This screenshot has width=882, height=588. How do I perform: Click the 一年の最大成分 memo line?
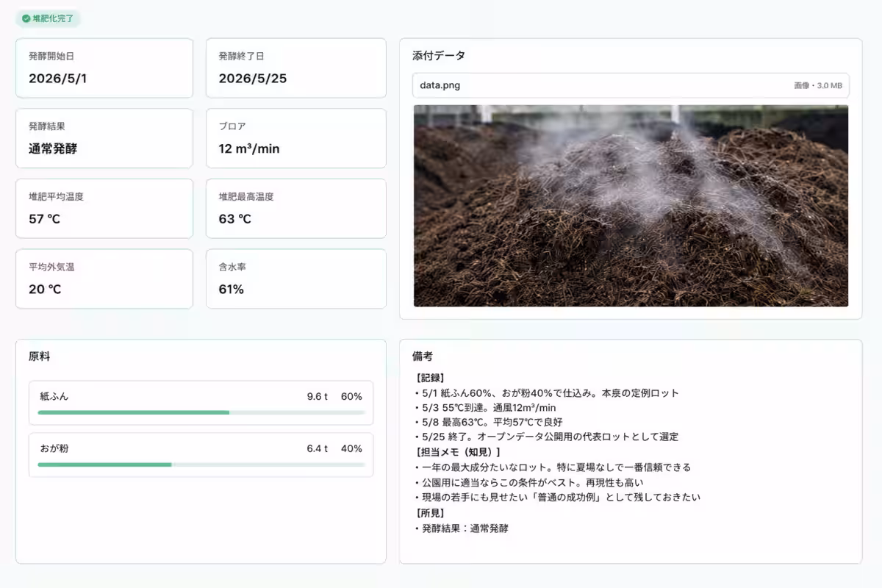552,467
